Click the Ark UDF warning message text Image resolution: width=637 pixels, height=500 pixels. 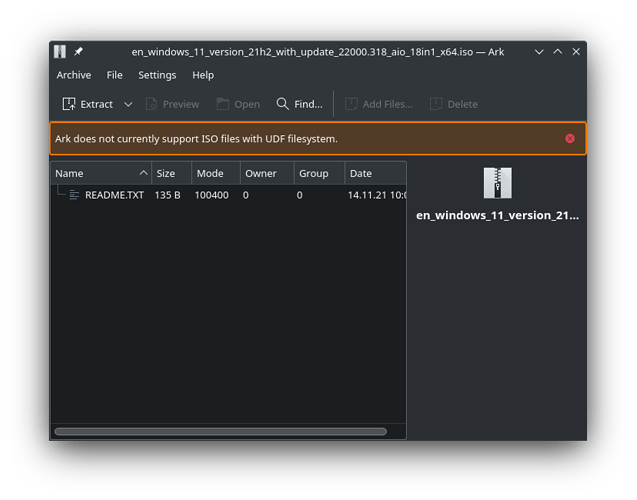pos(196,139)
